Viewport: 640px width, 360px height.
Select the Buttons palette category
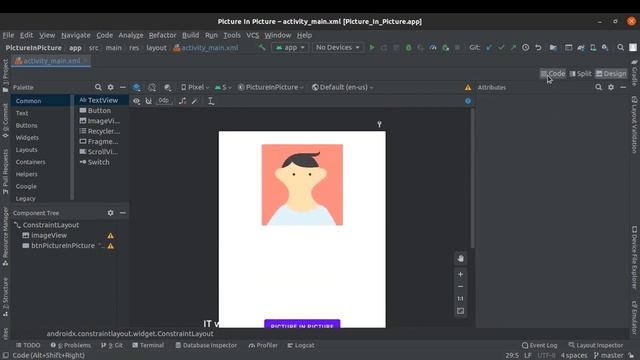tap(27, 125)
